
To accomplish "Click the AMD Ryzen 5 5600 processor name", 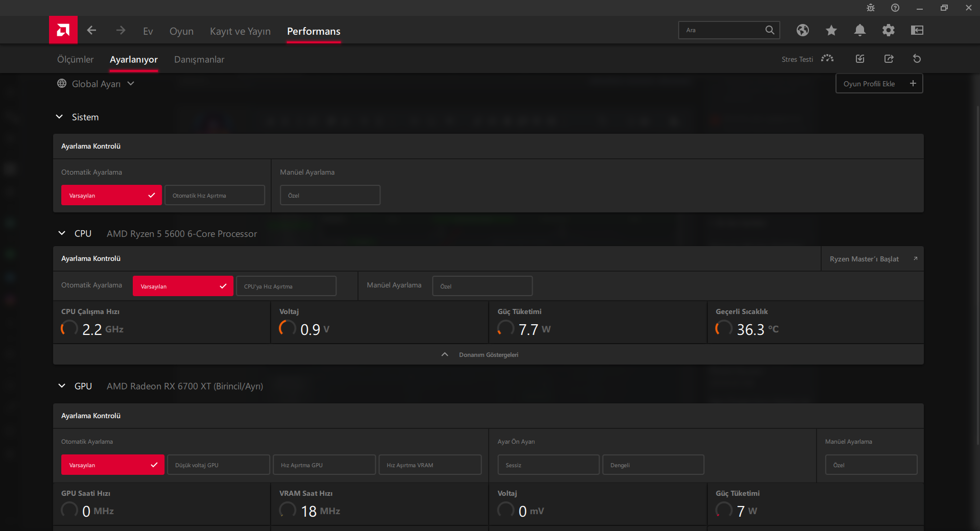I will click(182, 234).
